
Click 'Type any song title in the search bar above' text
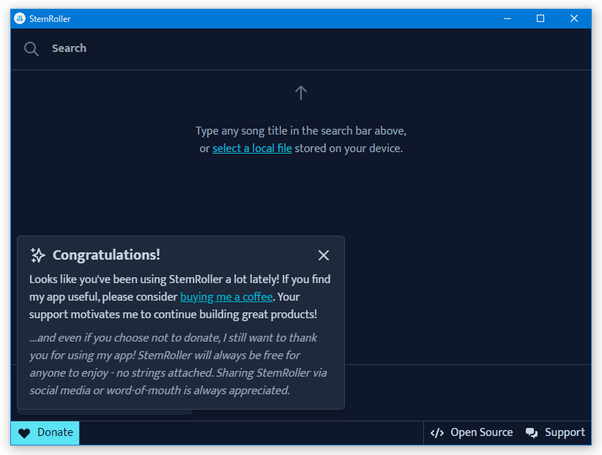pyautogui.click(x=301, y=131)
